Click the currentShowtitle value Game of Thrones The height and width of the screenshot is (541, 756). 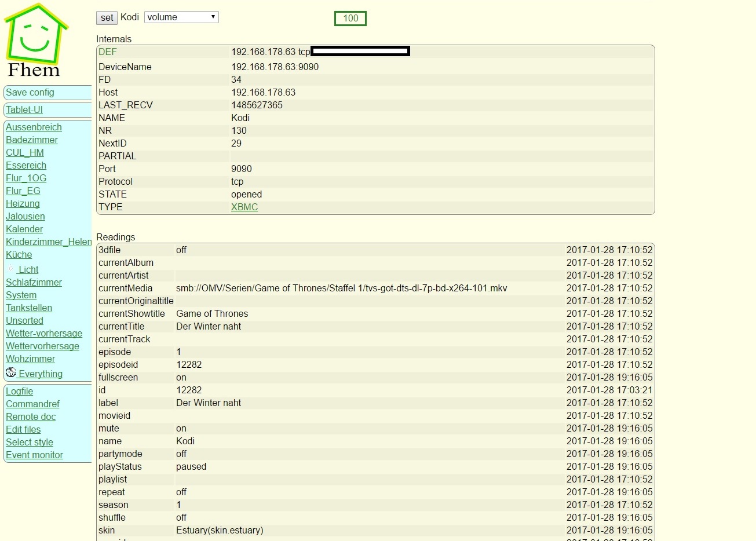(212, 314)
